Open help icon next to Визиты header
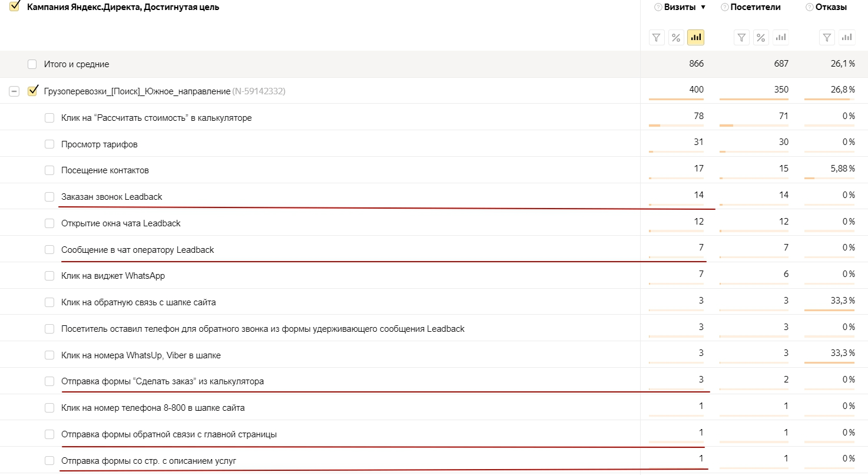The height and width of the screenshot is (475, 868). coord(658,8)
